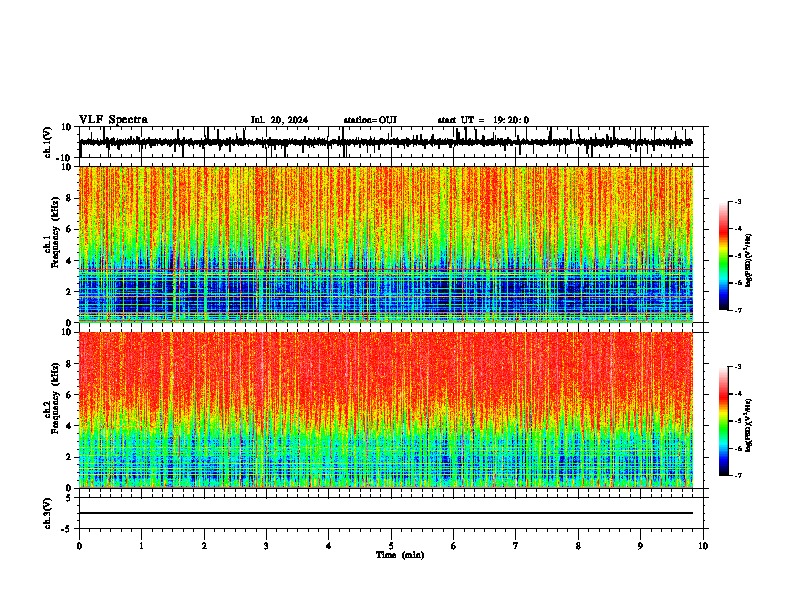This screenshot has height=612, width=792.
Task: Click time axis tick label "1"
Action: (141, 546)
